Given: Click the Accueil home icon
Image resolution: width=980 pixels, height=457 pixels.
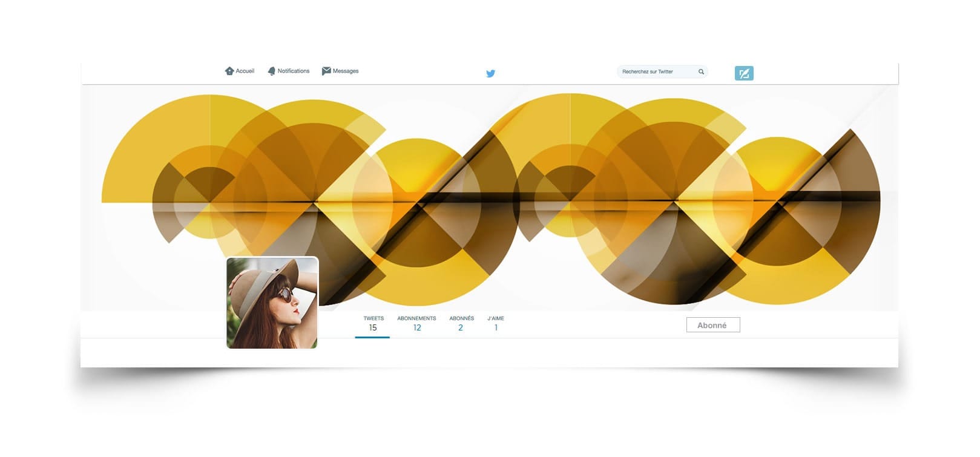Looking at the screenshot, I should 229,71.
